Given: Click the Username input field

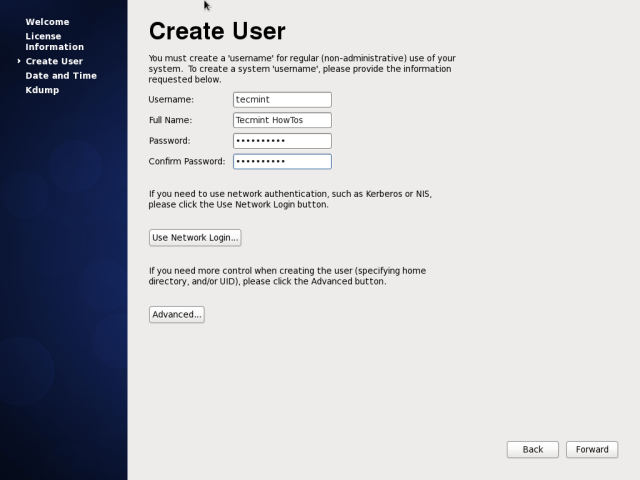Looking at the screenshot, I should pos(281,100).
